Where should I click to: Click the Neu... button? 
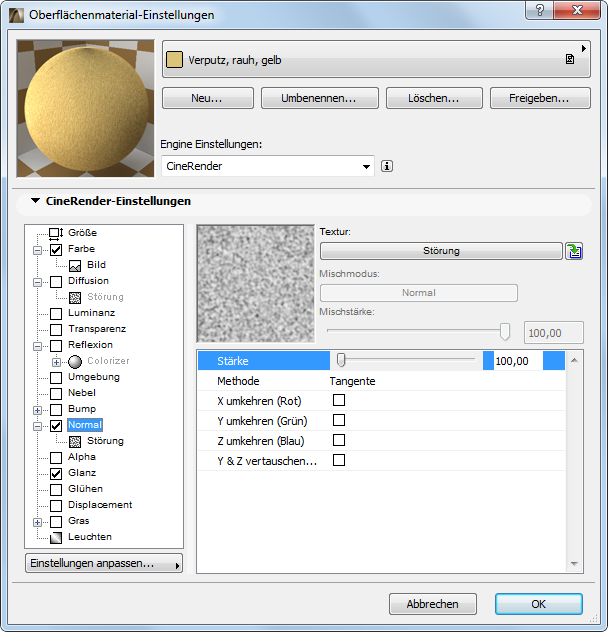[208, 98]
